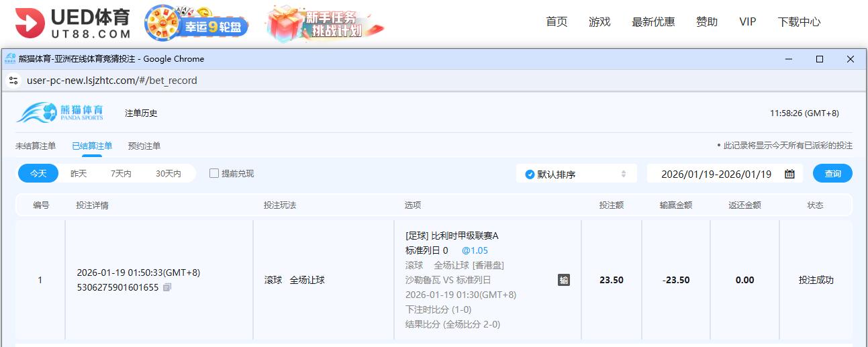Viewport: 868px width, 347px height.
Task: Select the 30天内 time filter
Action: [x=168, y=174]
